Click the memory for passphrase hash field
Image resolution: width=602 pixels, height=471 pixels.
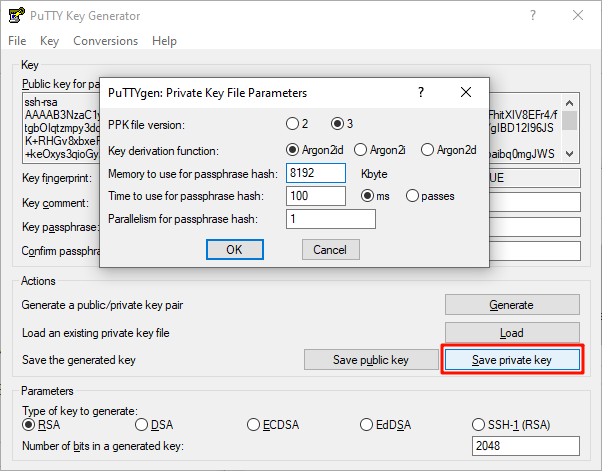click(316, 173)
